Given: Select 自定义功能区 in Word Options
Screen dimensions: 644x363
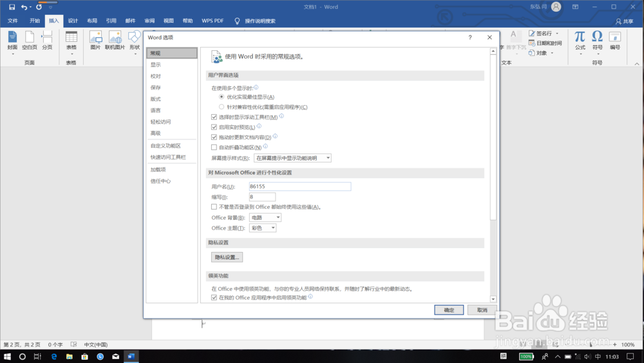Looking at the screenshot, I should (172, 146).
